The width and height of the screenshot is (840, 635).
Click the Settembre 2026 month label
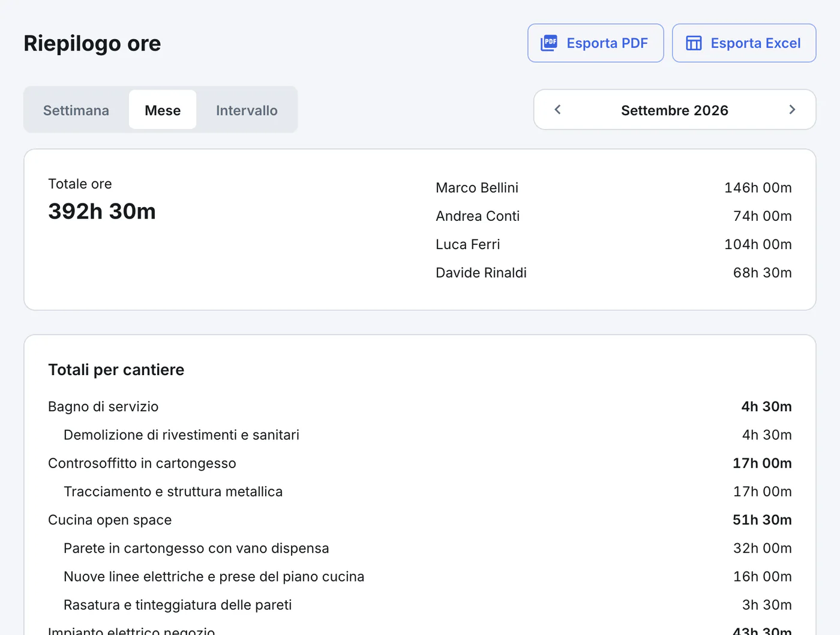(674, 110)
